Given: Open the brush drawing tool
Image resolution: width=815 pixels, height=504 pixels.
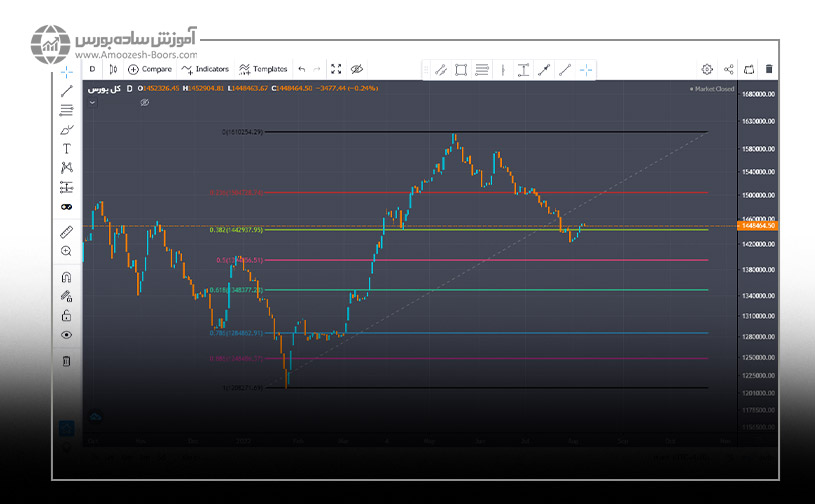Looking at the screenshot, I should point(66,129).
